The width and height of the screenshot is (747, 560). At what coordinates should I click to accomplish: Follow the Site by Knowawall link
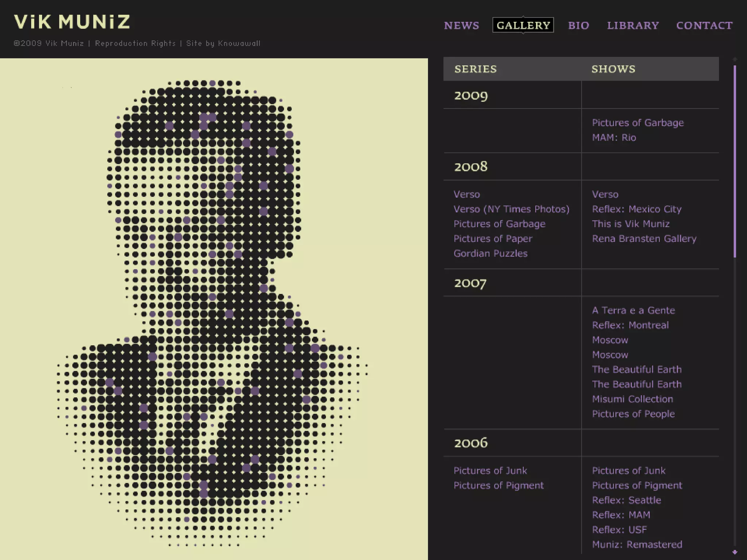click(x=223, y=43)
